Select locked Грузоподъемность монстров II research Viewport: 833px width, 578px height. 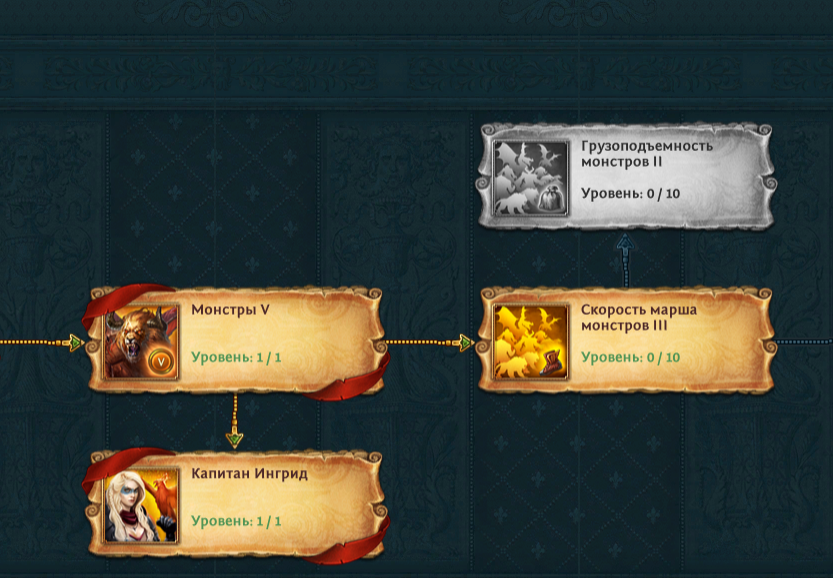click(x=627, y=177)
